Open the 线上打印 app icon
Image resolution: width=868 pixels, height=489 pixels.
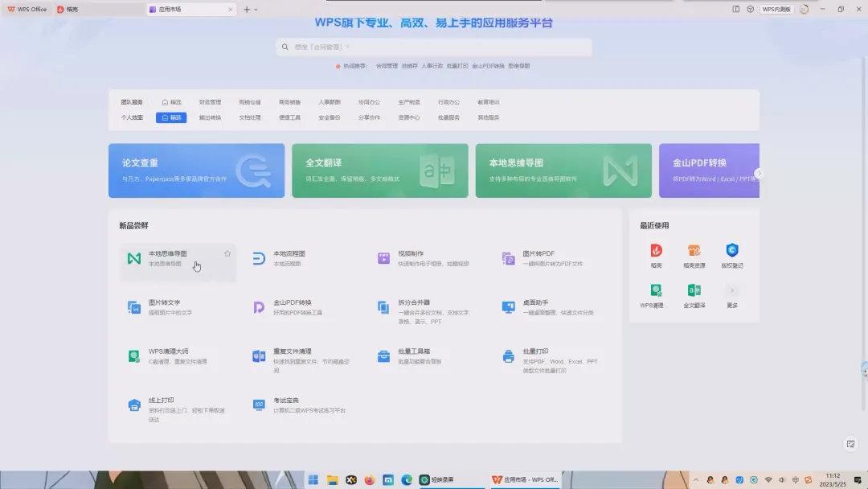(x=134, y=405)
